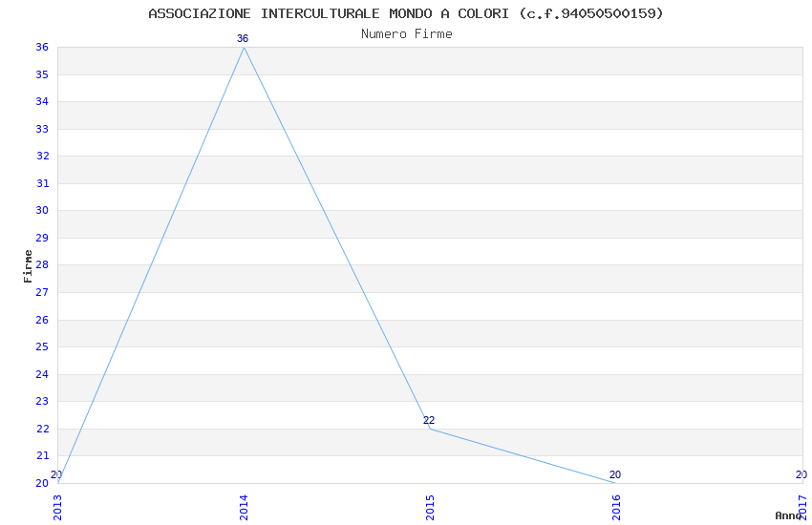Click the data label 20 above 2013
Viewport: 812px width, 525px height.
point(56,474)
